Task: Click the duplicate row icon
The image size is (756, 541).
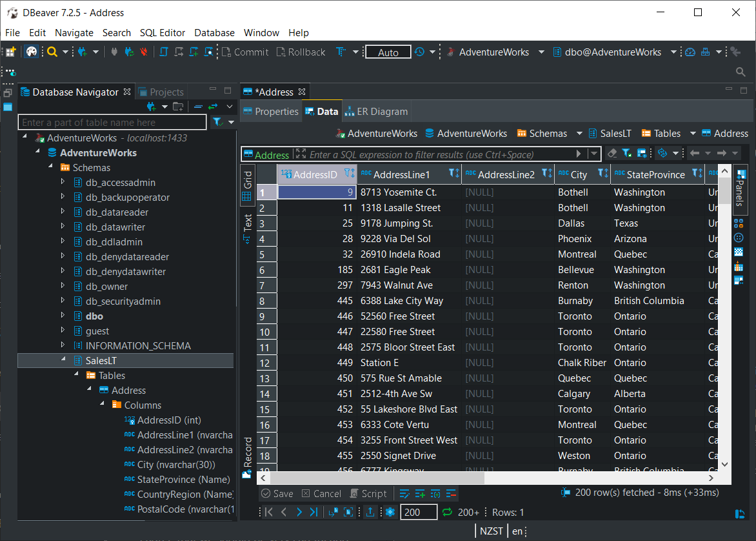Action: point(435,494)
